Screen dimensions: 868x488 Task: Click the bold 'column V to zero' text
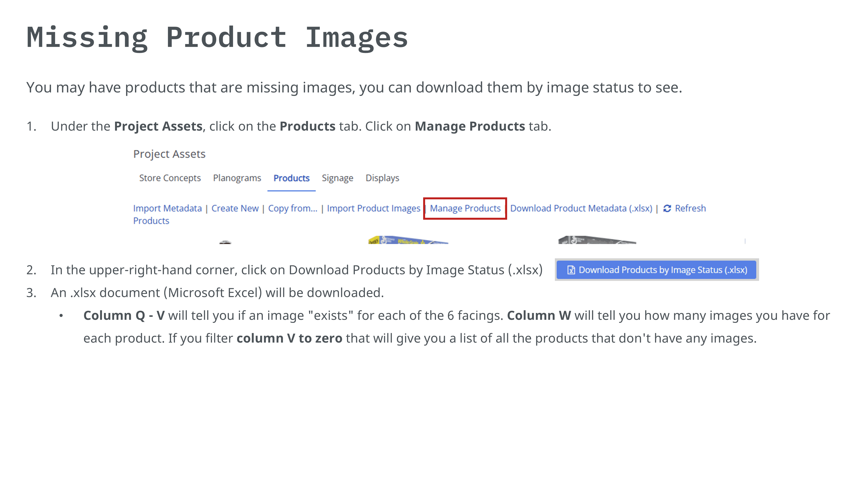289,338
